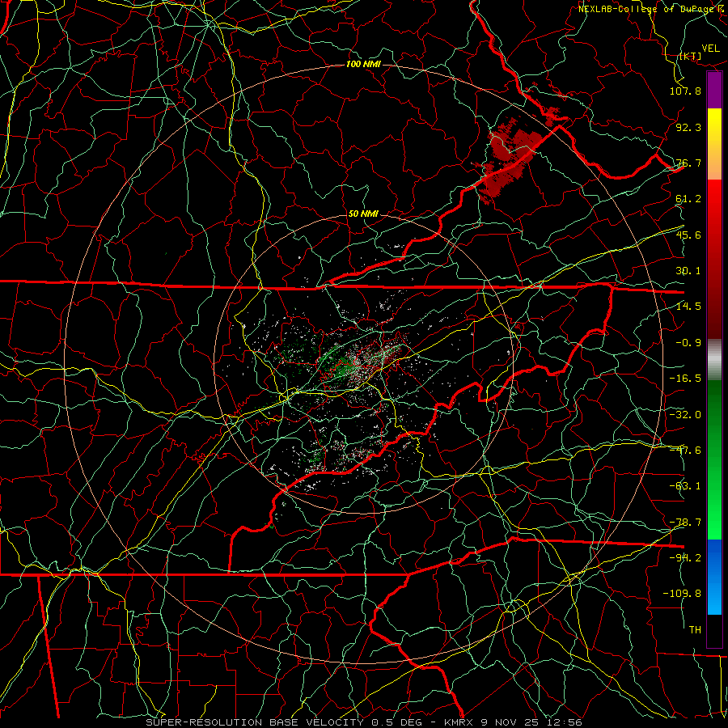The height and width of the screenshot is (728, 728).
Task: Click the black TH segment of the color bar
Action: click(x=714, y=630)
